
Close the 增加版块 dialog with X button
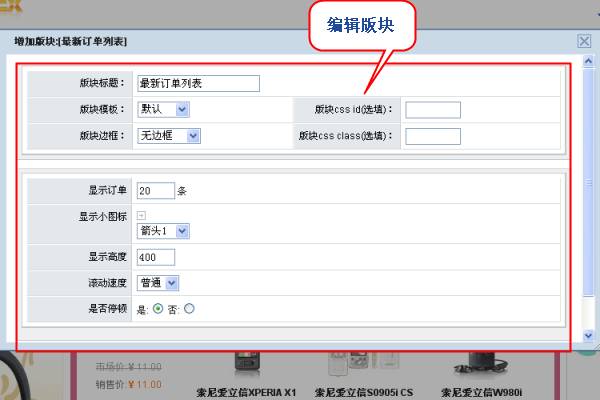tap(584, 41)
